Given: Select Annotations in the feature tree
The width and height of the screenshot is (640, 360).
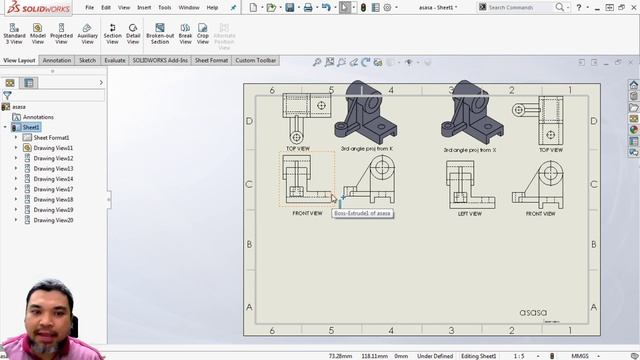Looking at the screenshot, I should coord(38,117).
